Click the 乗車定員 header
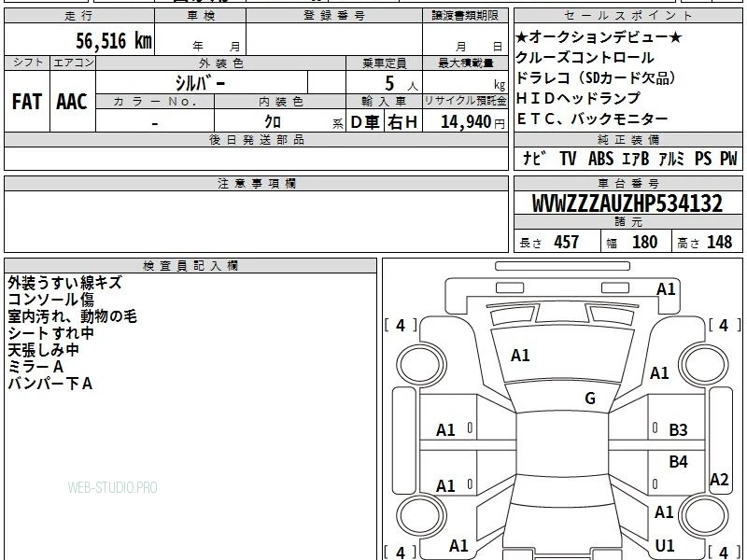The image size is (747, 560). pyautogui.click(x=385, y=63)
